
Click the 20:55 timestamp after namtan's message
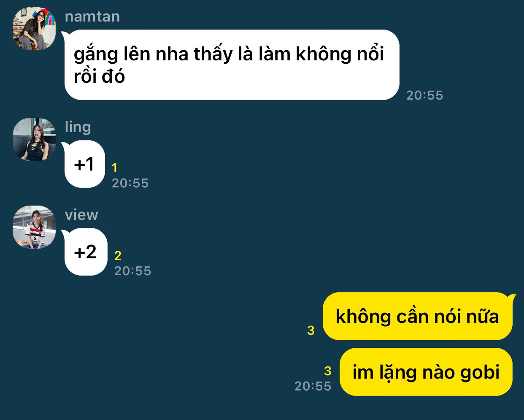(424, 95)
